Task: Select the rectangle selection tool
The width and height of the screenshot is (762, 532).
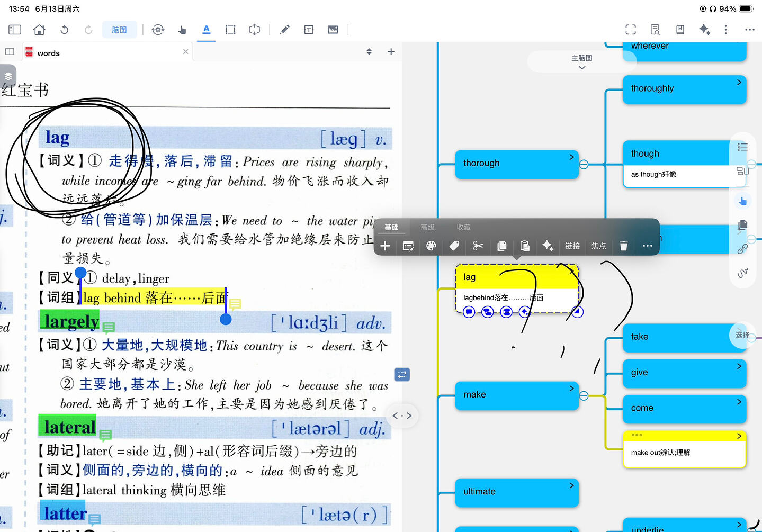Action: coord(230,30)
